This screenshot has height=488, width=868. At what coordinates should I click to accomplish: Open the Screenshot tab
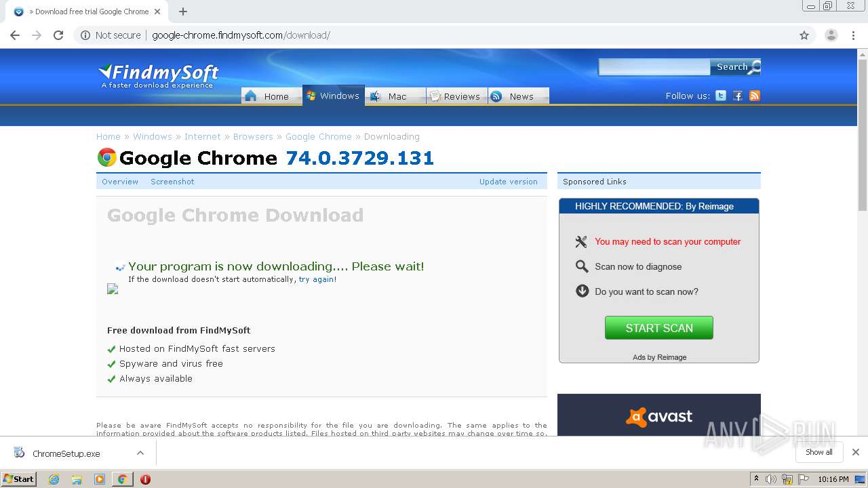pyautogui.click(x=172, y=182)
